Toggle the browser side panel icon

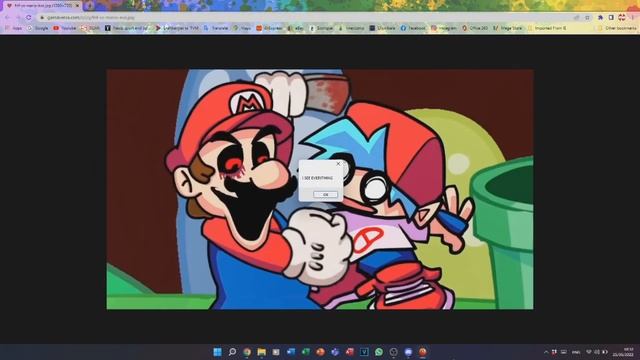[x=611, y=18]
